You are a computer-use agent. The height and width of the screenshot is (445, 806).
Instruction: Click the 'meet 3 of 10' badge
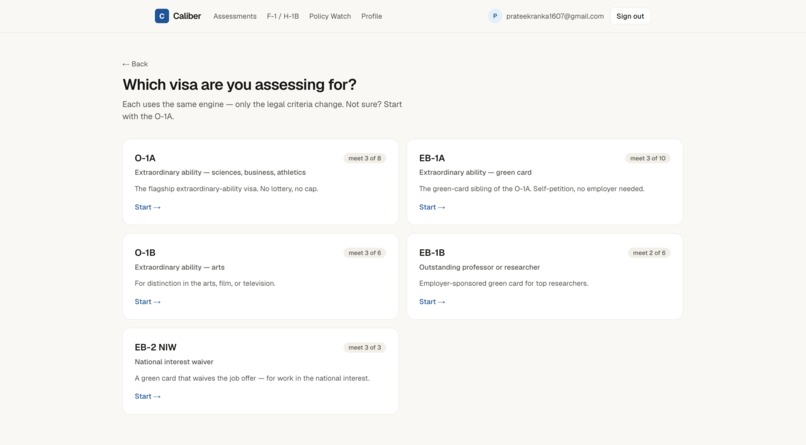tap(648, 158)
